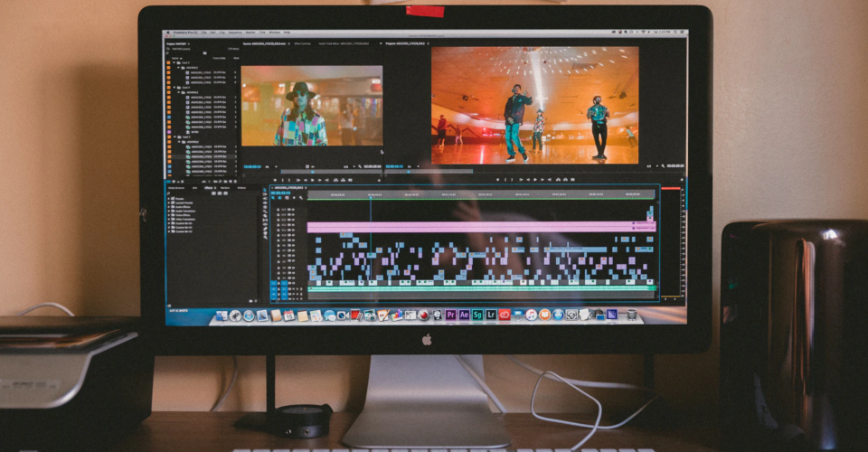Screen dimensions: 868x452
Task: Collapse the Card 3 bin
Action: (174, 62)
